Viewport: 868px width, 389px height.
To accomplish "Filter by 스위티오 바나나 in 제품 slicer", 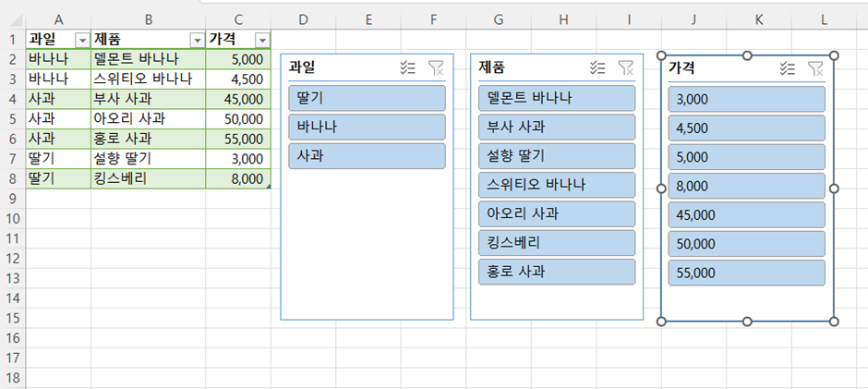I will 557,185.
